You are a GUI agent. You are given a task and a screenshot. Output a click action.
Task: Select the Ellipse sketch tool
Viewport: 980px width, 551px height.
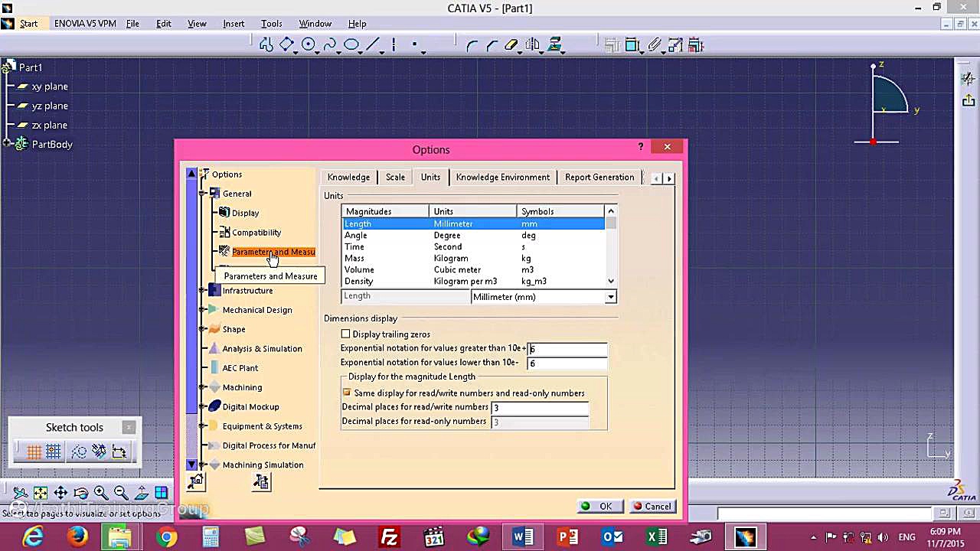coord(351,45)
